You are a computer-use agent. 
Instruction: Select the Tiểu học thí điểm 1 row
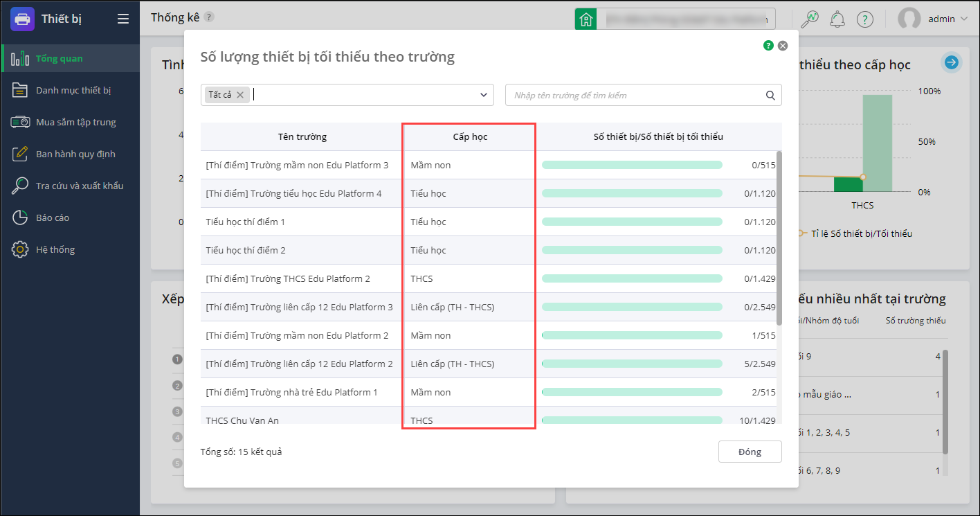click(x=489, y=222)
